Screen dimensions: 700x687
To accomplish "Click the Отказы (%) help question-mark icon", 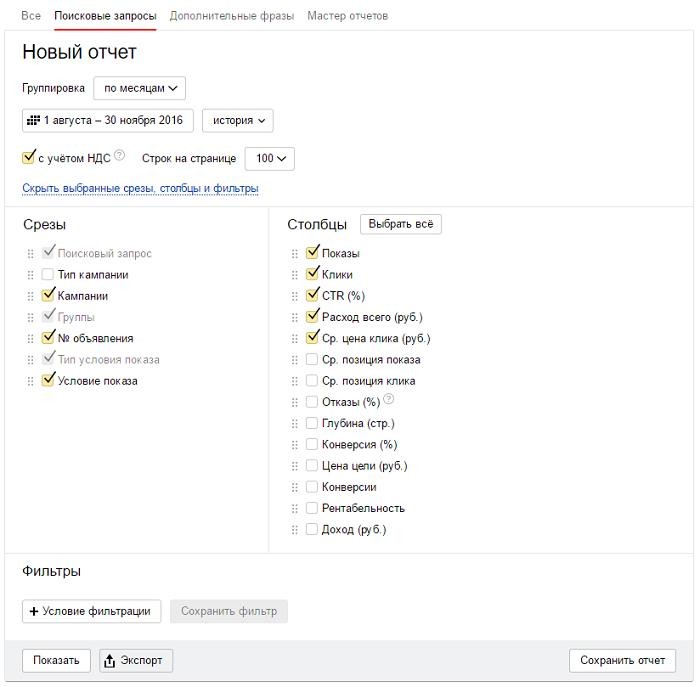I will pyautogui.click(x=389, y=399).
